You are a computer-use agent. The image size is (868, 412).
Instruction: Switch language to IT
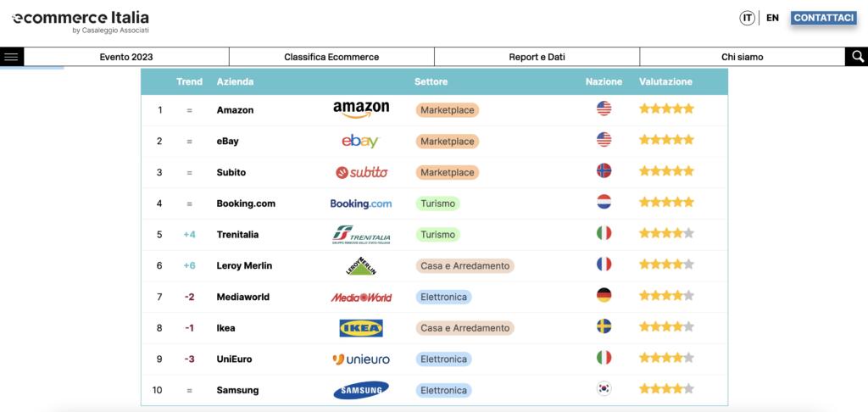[748, 18]
